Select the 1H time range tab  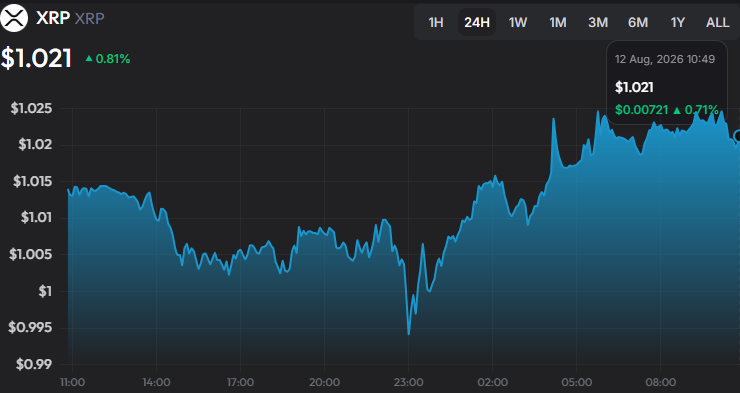(x=436, y=22)
